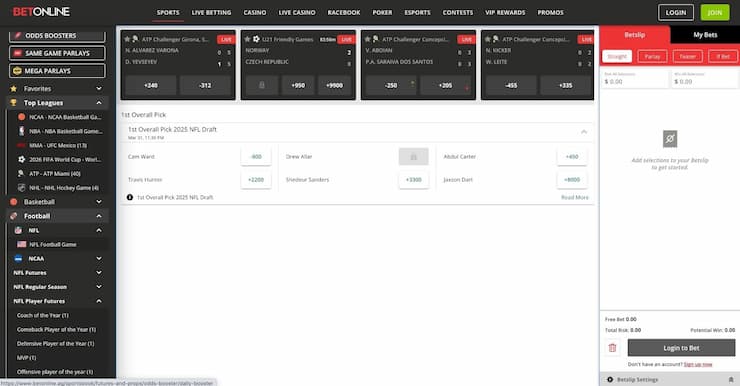Select Cam Ward odds -800
Viewport: 740px width, 386px height.
[x=256, y=157]
